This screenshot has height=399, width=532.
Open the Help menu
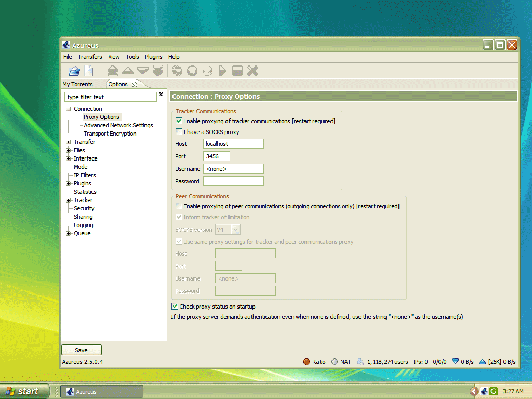point(174,57)
